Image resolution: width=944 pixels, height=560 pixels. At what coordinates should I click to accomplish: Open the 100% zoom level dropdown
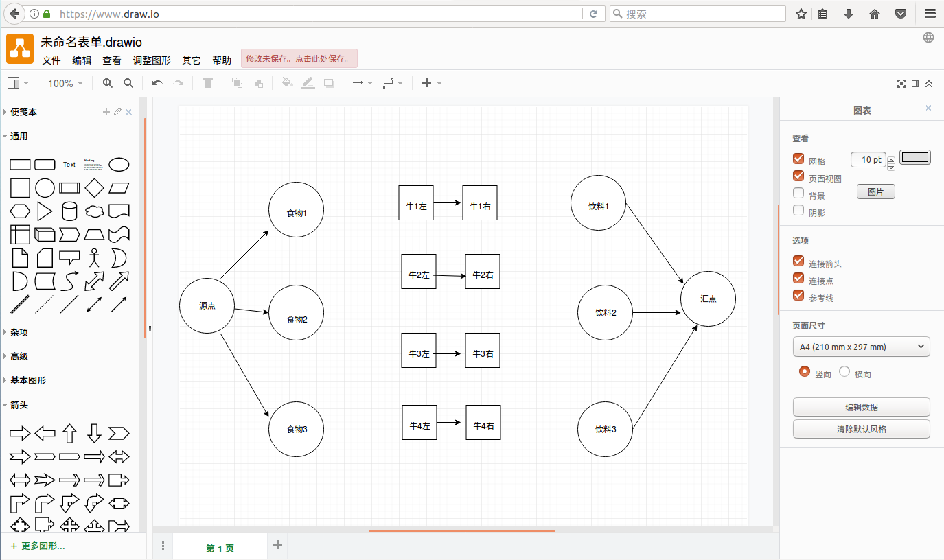point(65,83)
